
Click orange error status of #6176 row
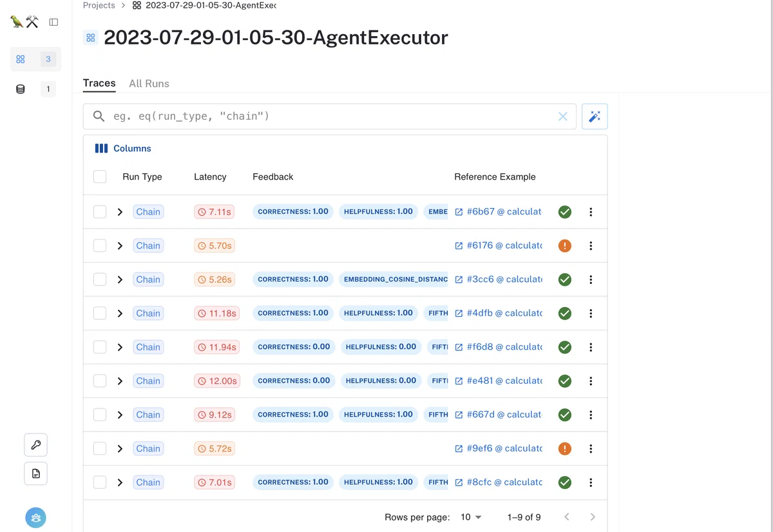coord(565,245)
